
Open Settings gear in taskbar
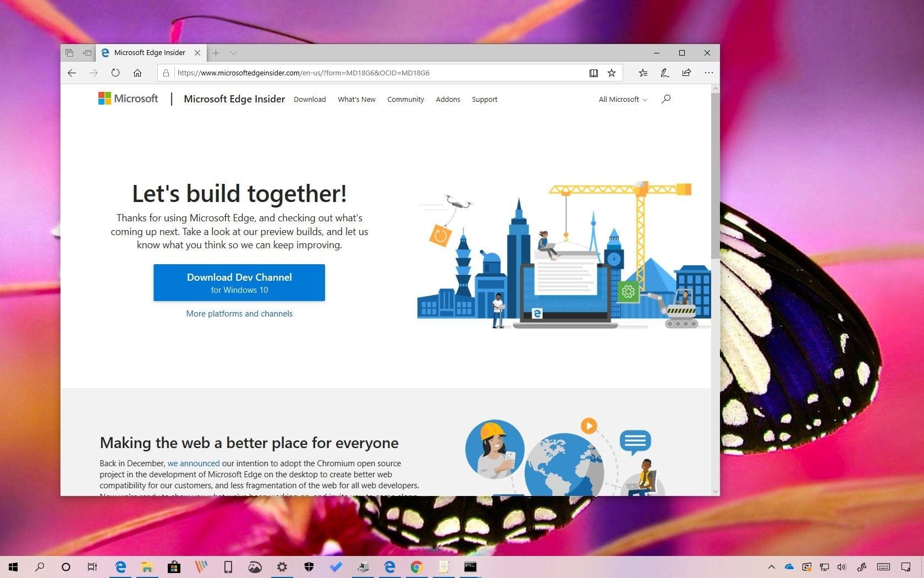point(282,567)
